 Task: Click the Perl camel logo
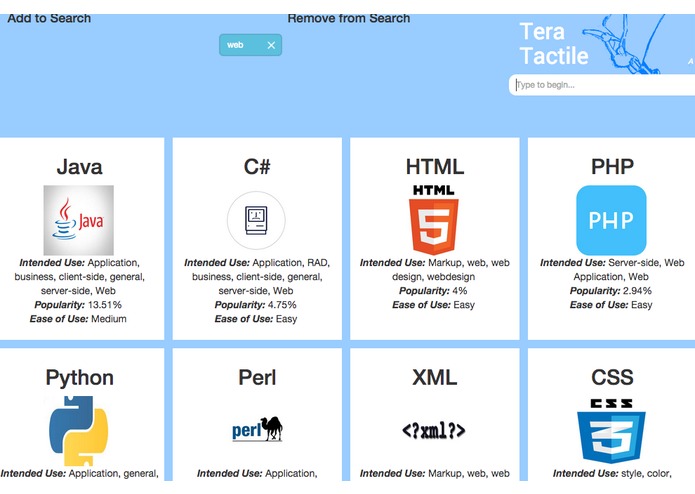click(x=257, y=429)
